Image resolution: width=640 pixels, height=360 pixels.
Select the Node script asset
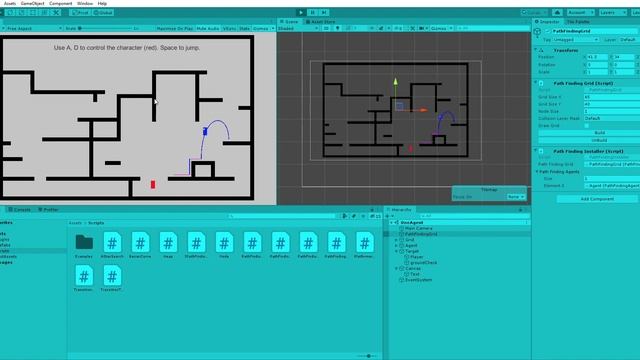coord(224,244)
